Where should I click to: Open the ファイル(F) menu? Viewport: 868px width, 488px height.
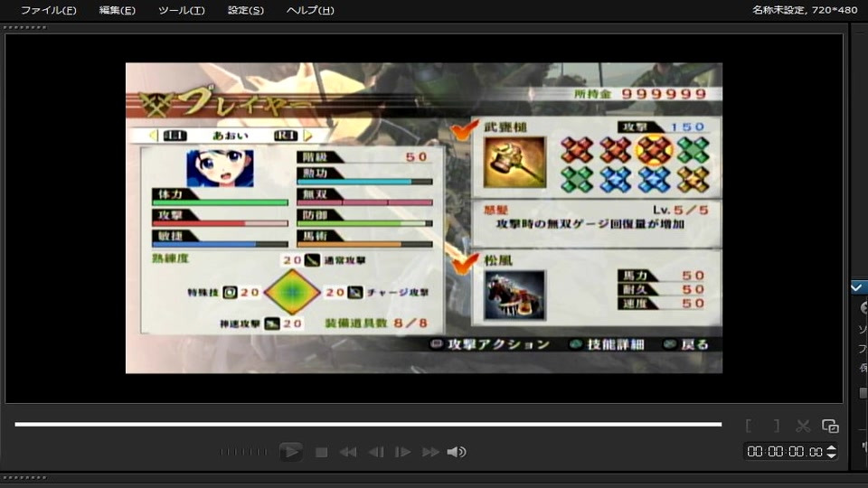pos(48,10)
